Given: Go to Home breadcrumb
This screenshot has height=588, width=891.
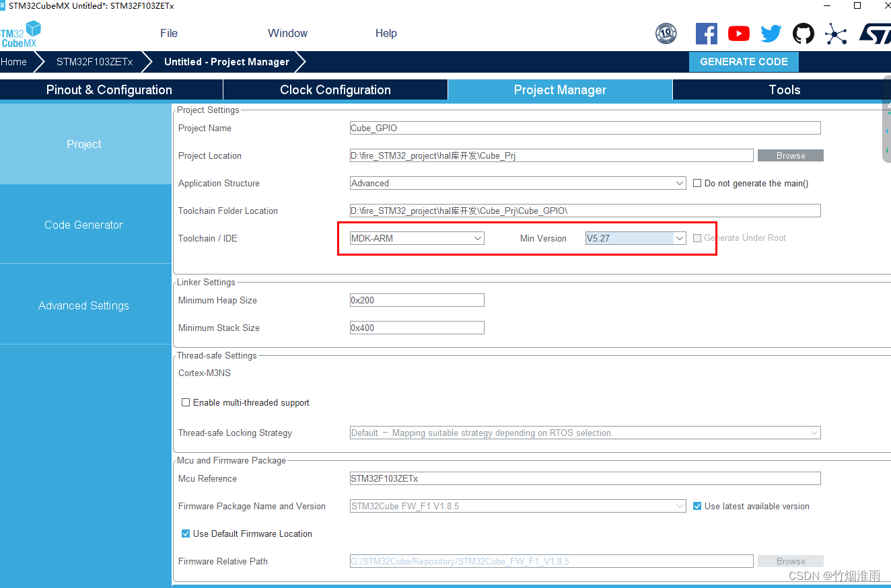Looking at the screenshot, I should pyautogui.click(x=14, y=62).
